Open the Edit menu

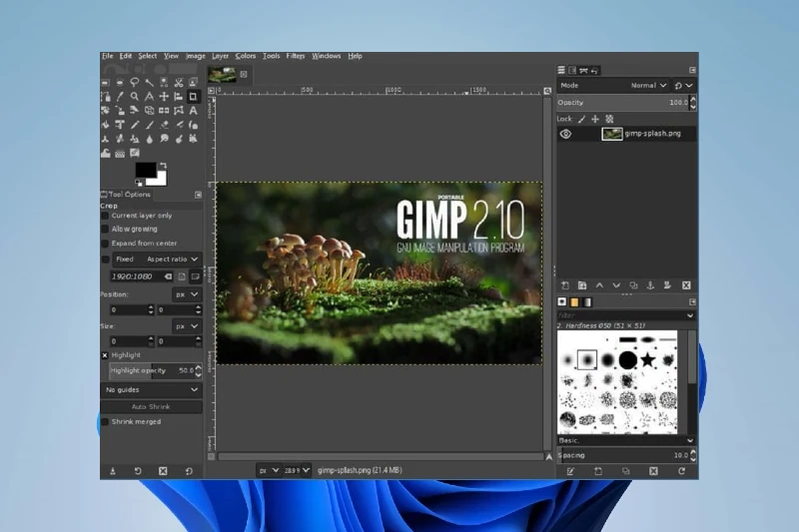126,56
